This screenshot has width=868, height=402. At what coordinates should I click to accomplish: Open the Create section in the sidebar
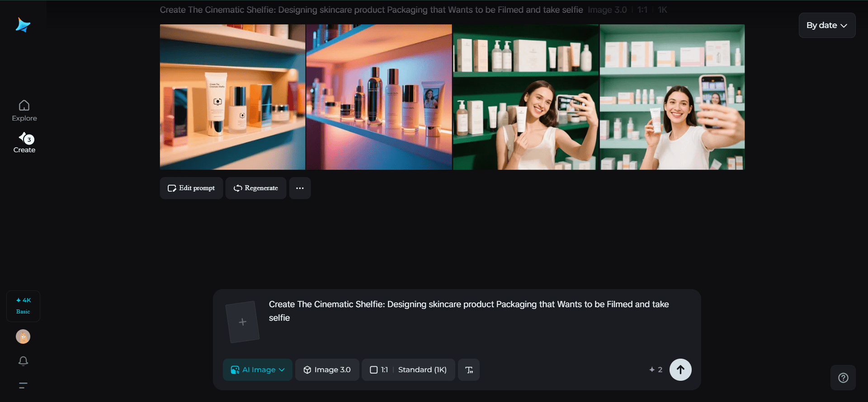24,143
